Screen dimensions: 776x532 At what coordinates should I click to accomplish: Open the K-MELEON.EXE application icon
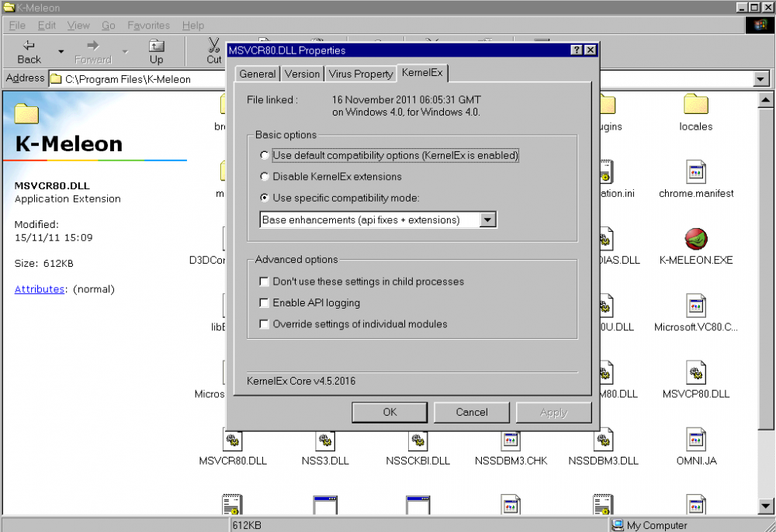tap(695, 240)
